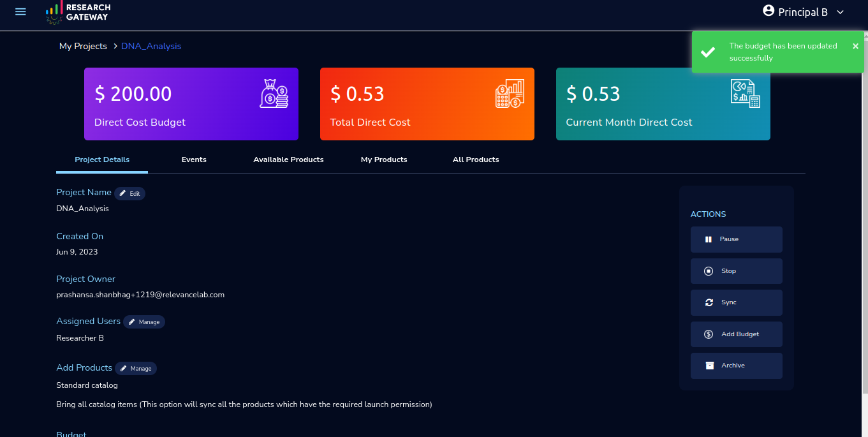Click the ACTIONS panel heading
Viewport: 868px width, 437px height.
(709, 214)
